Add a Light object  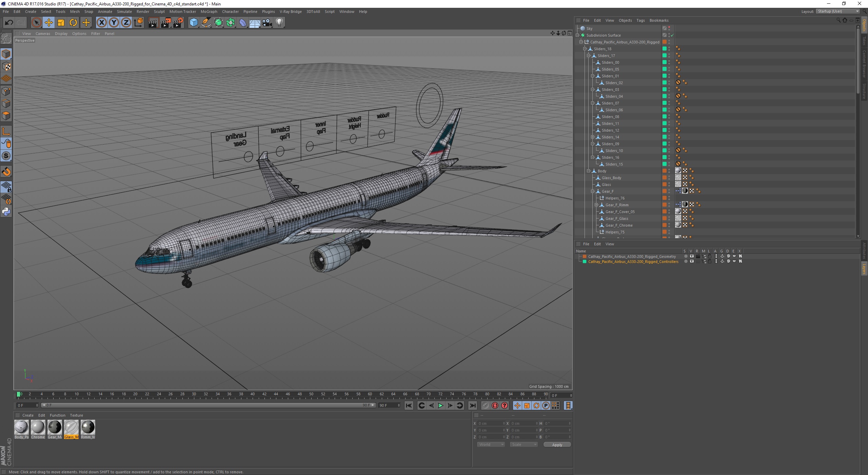pyautogui.click(x=279, y=23)
